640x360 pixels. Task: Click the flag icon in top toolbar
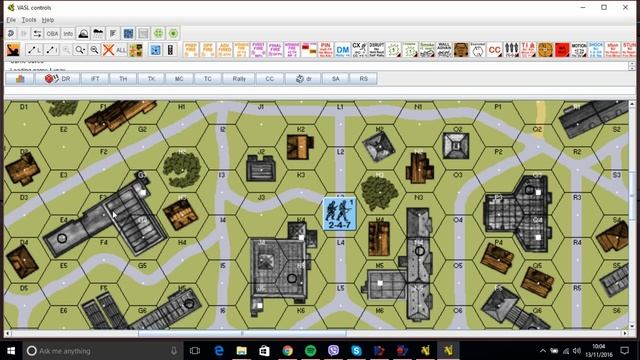click(x=113, y=33)
